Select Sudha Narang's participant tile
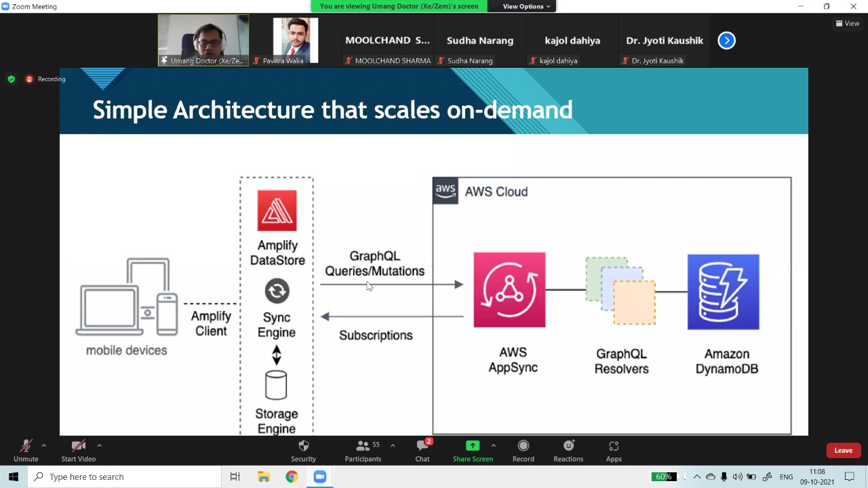The height and width of the screenshot is (488, 868). pos(480,41)
